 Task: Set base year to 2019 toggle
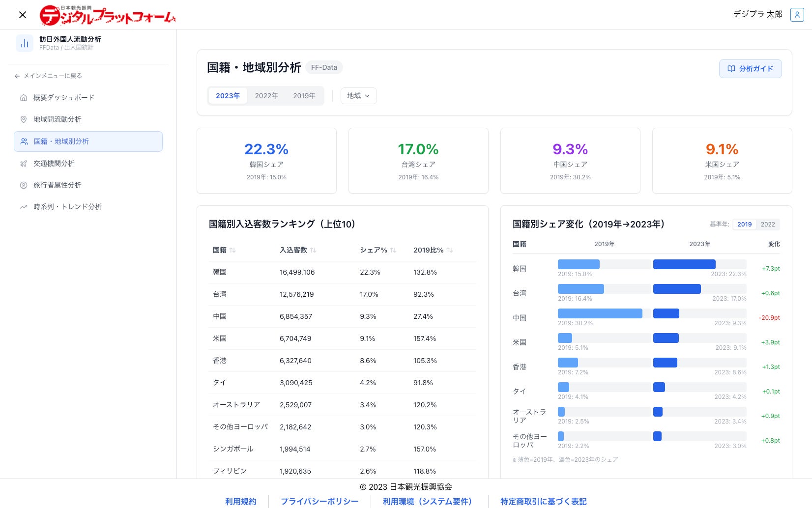744,224
